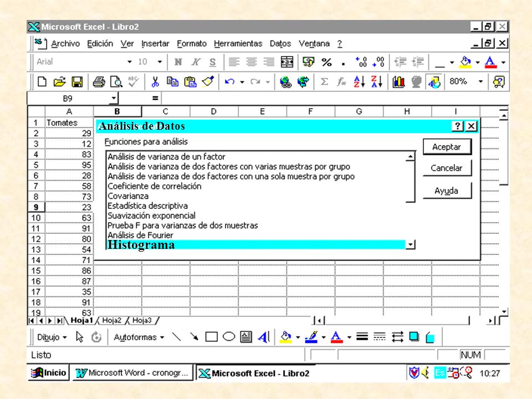Screen dimensions: 532x399
Task: Click the Office Assistant help icon
Action: click(499, 82)
